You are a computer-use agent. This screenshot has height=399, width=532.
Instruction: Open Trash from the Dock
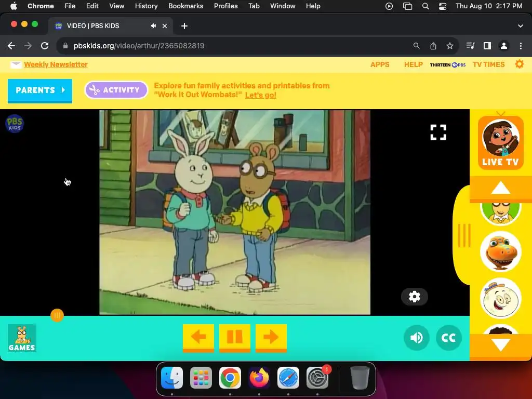360,378
